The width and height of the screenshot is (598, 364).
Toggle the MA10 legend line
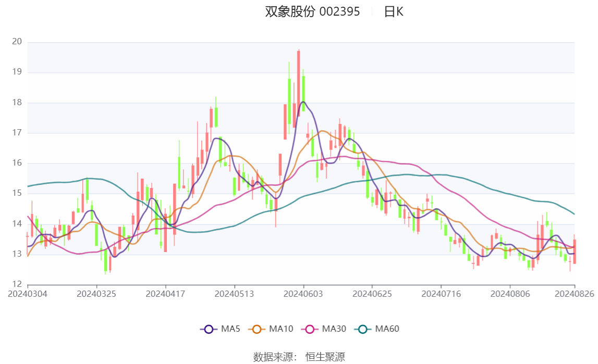pyautogui.click(x=271, y=329)
